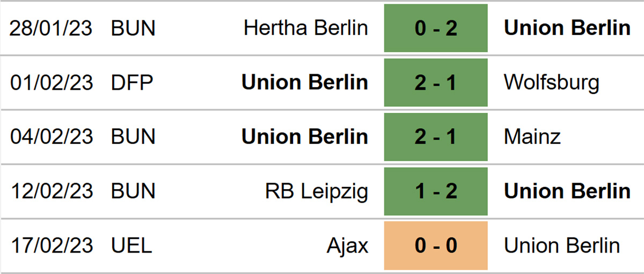Open the Hertha Berlin team name

tap(306, 28)
